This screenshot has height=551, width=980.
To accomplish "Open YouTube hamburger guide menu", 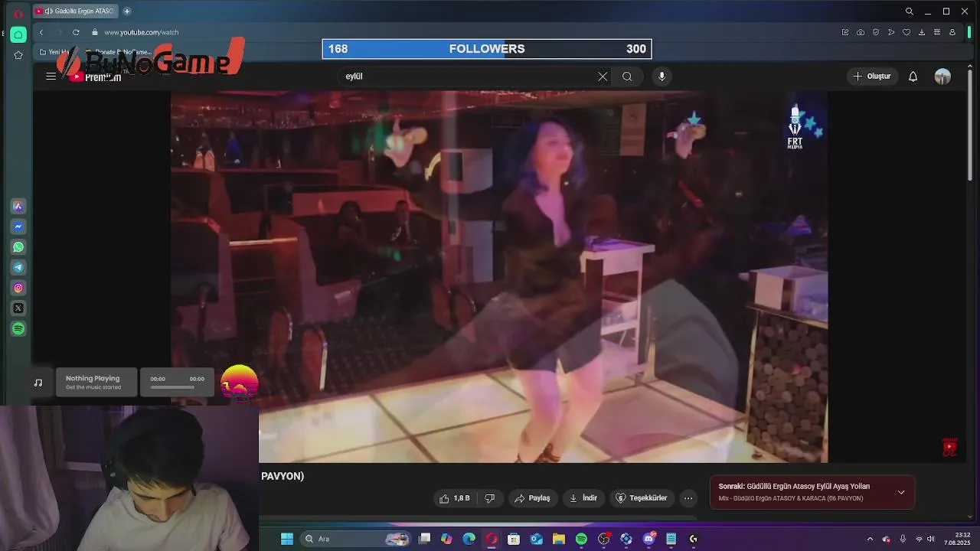I will (51, 77).
